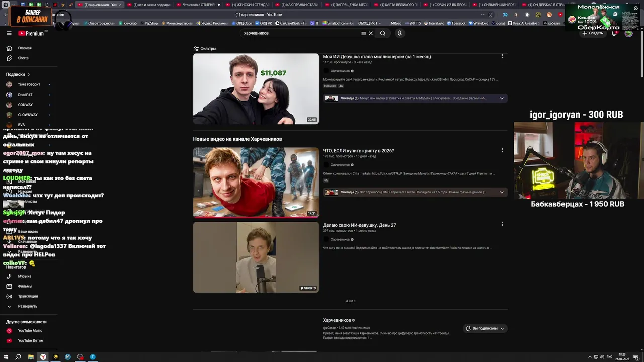The image size is (644, 362).
Task: Open the Харчевников channel card name
Action: pyautogui.click(x=337, y=320)
